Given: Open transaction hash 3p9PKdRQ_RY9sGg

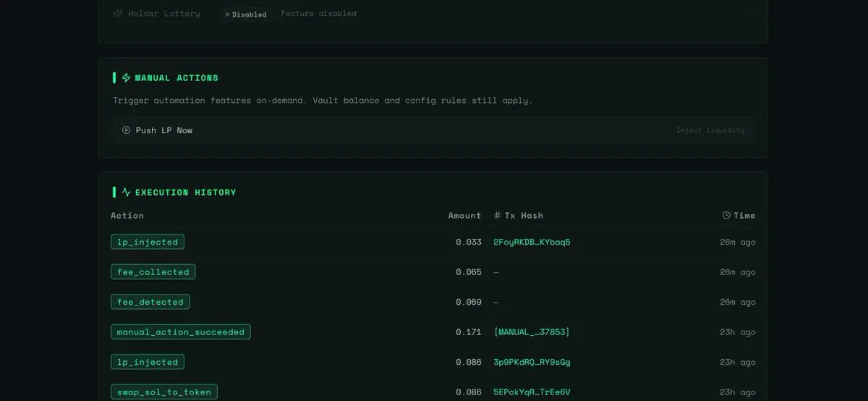Looking at the screenshot, I should click(x=532, y=362).
